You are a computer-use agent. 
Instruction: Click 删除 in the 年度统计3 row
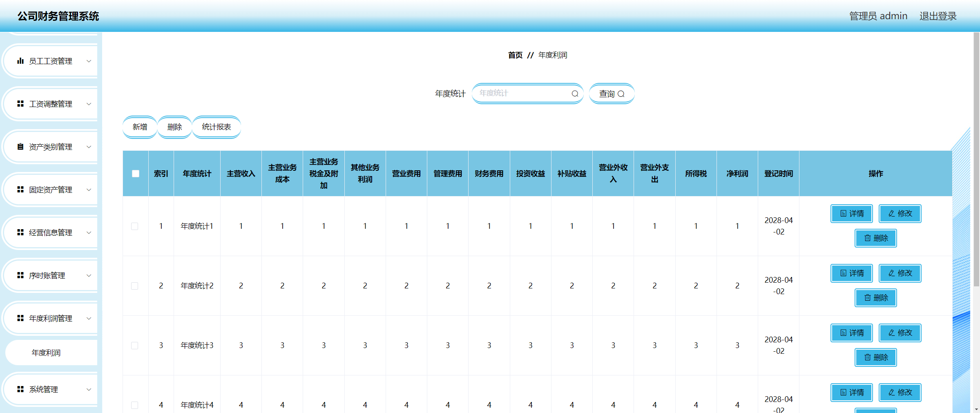[876, 357]
